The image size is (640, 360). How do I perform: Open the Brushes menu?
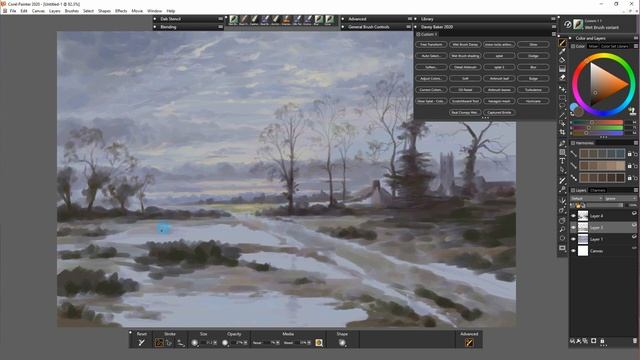click(x=72, y=11)
